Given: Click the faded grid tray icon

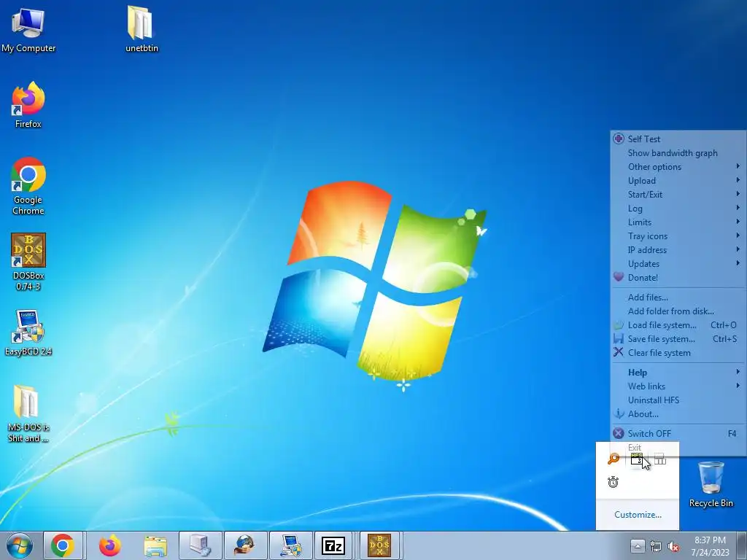Looking at the screenshot, I should [659, 459].
